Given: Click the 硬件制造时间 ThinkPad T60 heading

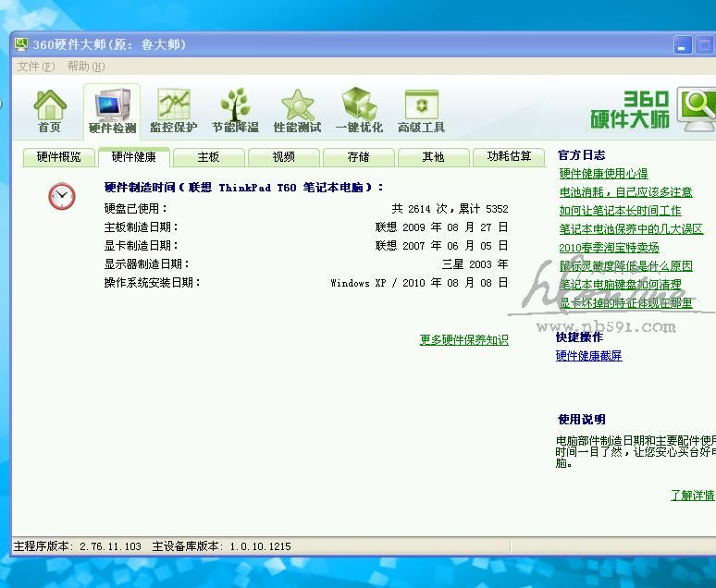Looking at the screenshot, I should tap(244, 187).
